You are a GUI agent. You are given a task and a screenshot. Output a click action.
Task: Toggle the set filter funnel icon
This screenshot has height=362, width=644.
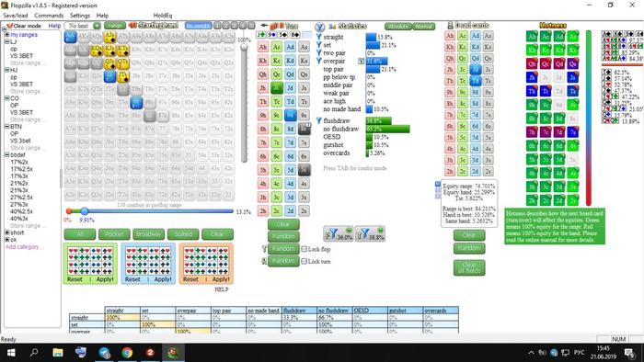tap(318, 45)
